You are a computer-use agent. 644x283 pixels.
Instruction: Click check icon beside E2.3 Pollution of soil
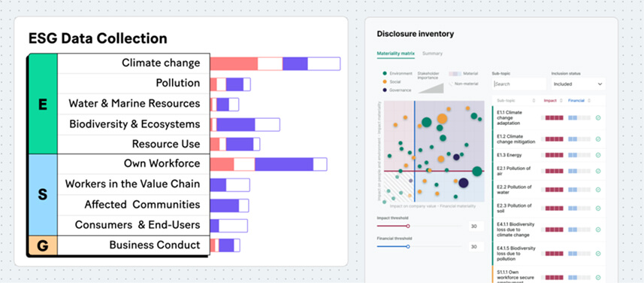(x=598, y=208)
